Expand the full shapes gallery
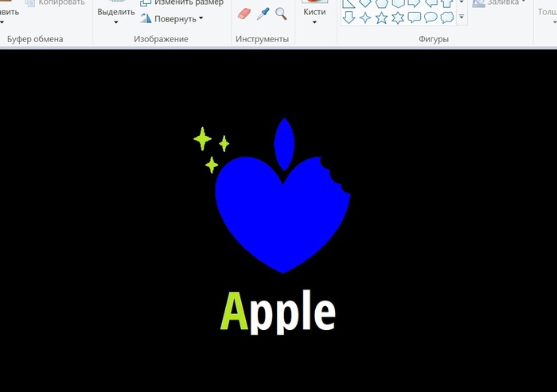557x392 pixels. (462, 17)
